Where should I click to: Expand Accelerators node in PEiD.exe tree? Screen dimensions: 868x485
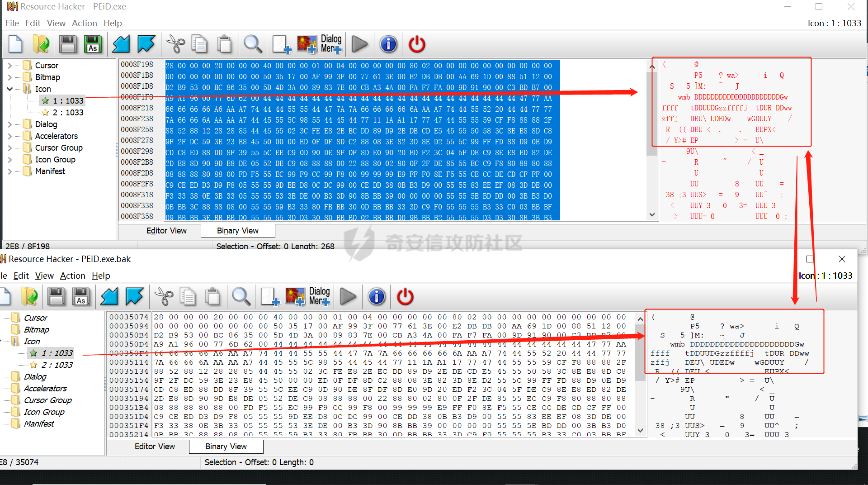[x=10, y=136]
